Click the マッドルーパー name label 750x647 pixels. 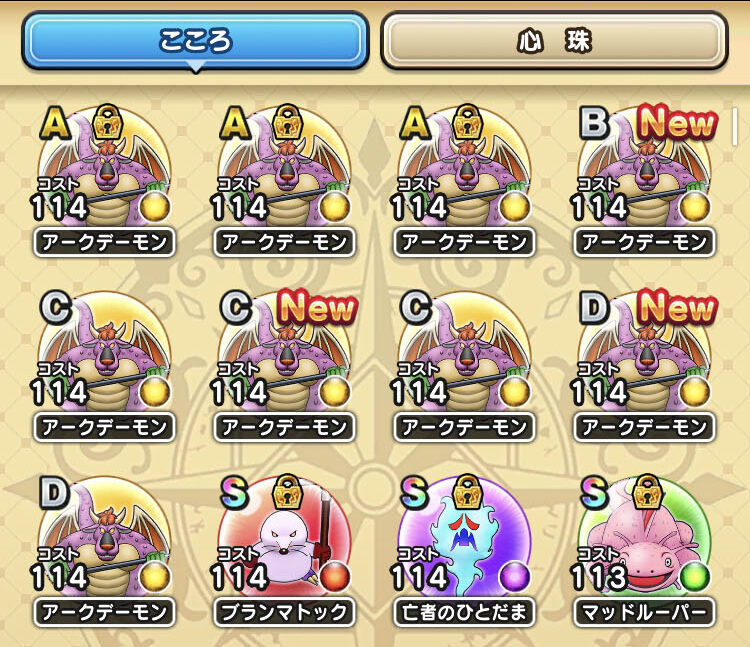(x=644, y=612)
